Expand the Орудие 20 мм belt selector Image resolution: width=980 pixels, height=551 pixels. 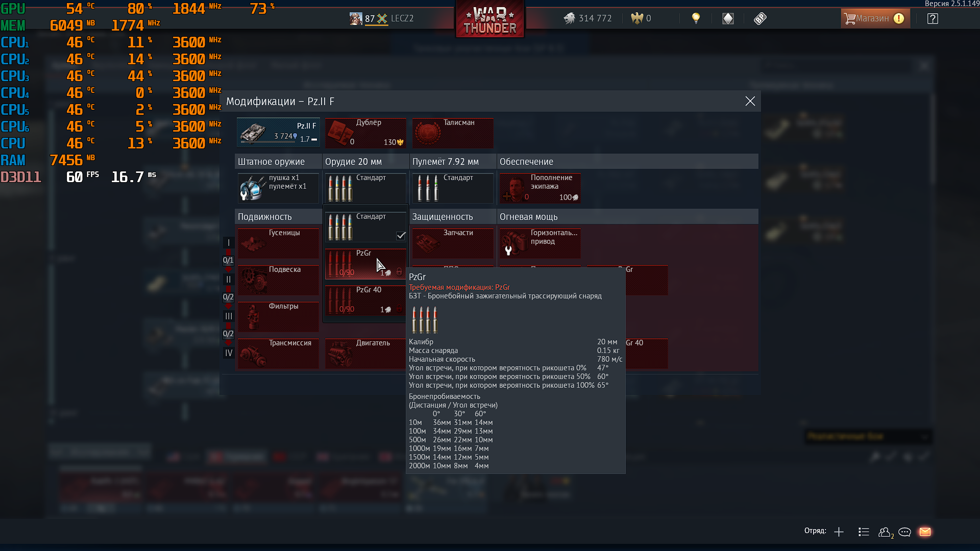tap(365, 188)
